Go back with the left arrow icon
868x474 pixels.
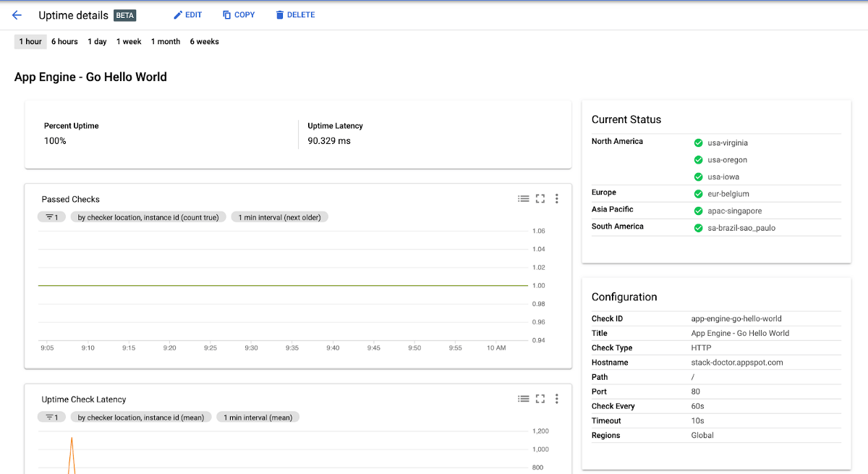pyautogui.click(x=17, y=15)
